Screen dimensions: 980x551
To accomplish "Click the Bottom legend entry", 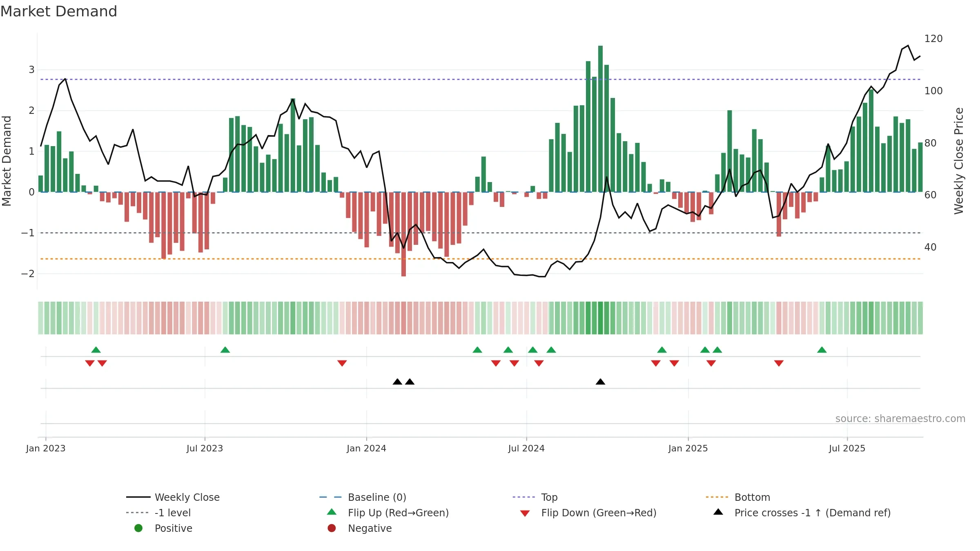I will pyautogui.click(x=738, y=497).
